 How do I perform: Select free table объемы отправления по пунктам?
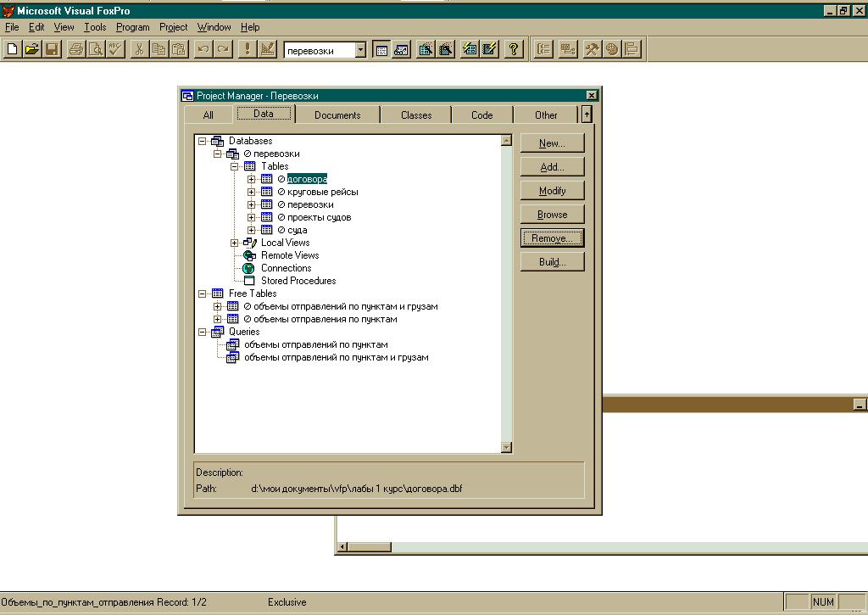pyautogui.click(x=325, y=319)
